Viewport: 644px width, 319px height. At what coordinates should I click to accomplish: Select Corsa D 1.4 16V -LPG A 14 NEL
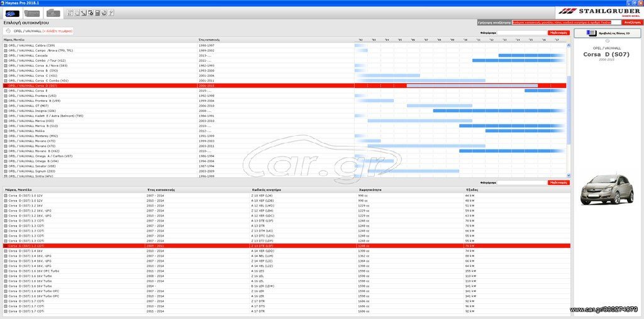tap(287, 255)
